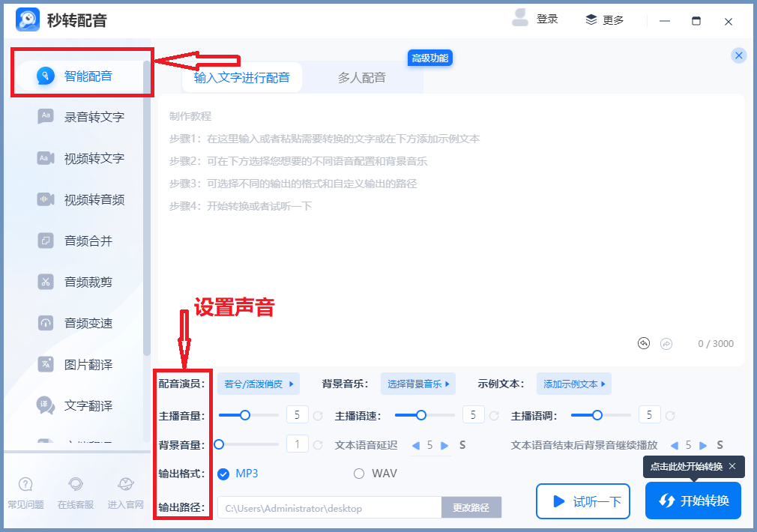Click the 秒转配音 app logo icon
Viewport: 757px width, 532px height.
(28, 19)
